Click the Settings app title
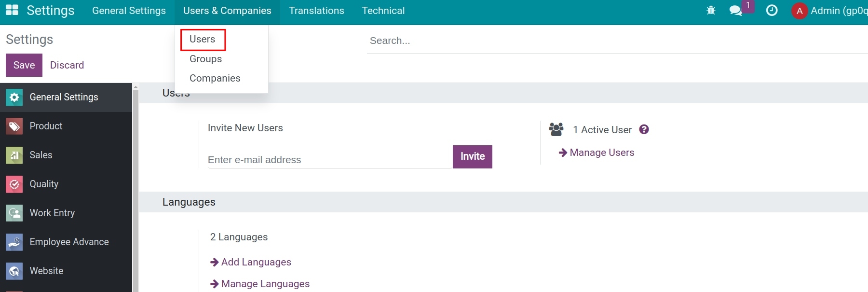The width and height of the screenshot is (868, 292). (51, 11)
